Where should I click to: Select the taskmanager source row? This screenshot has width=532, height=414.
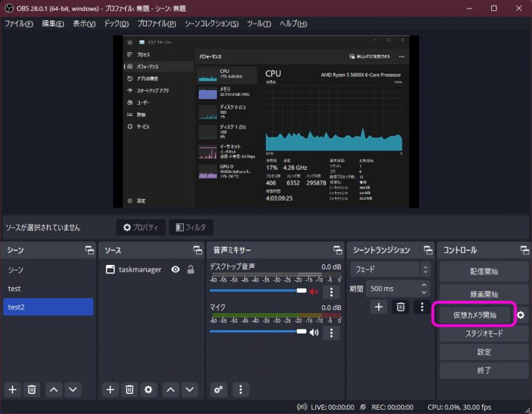(x=150, y=269)
